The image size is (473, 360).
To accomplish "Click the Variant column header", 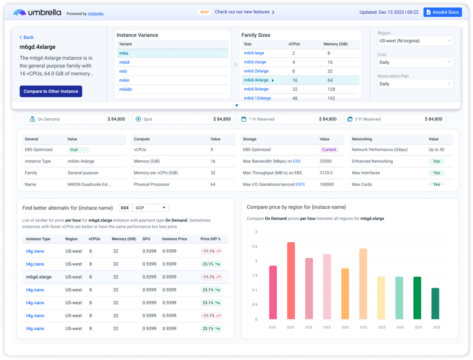I will 126,44.
